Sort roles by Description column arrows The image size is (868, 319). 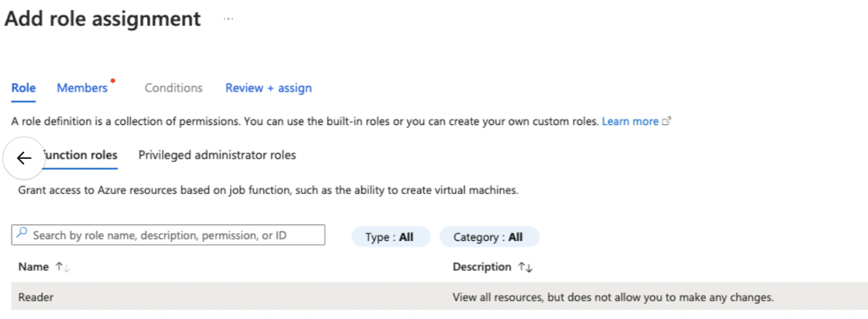coord(525,267)
